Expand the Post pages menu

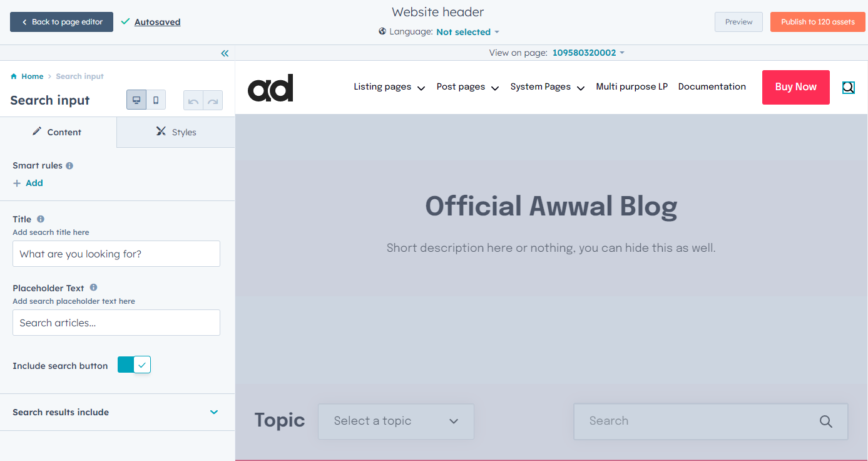coord(467,87)
